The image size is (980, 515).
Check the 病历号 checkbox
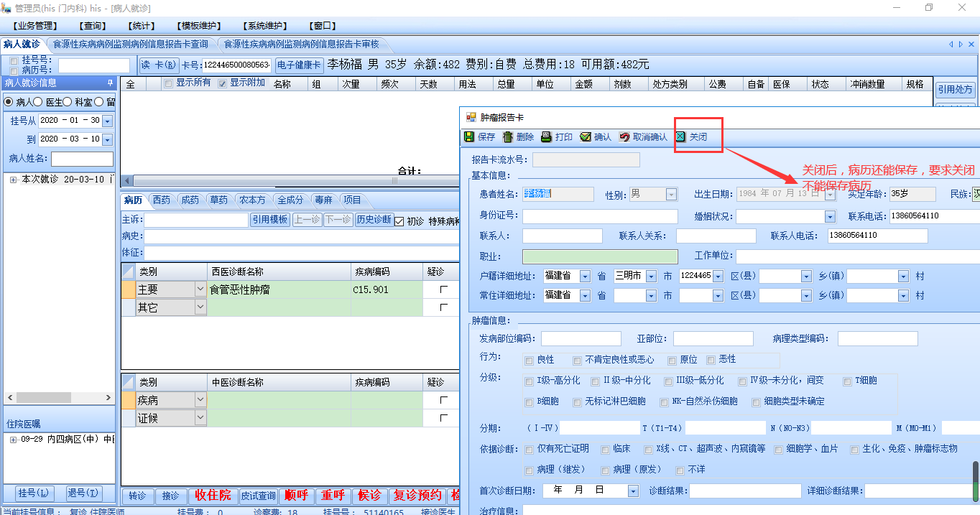[x=14, y=70]
